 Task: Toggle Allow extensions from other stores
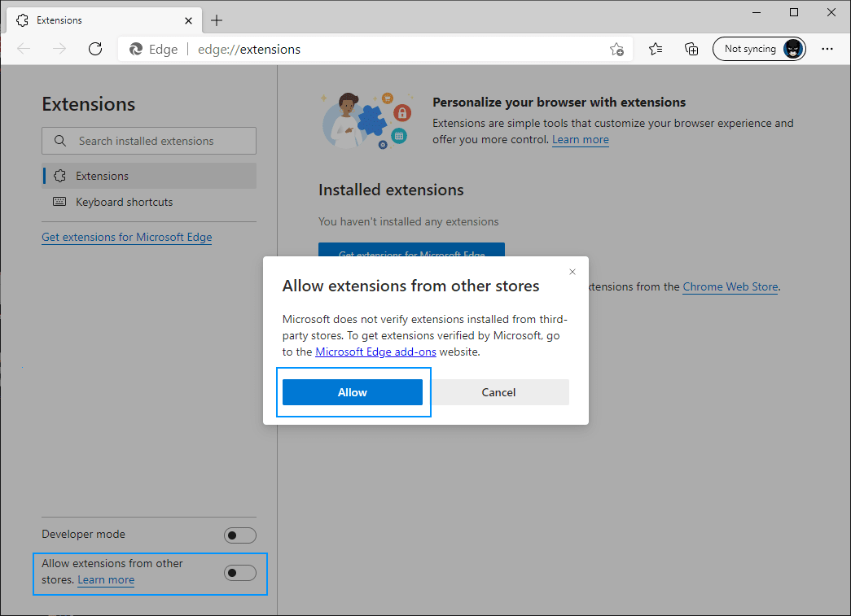(239, 572)
